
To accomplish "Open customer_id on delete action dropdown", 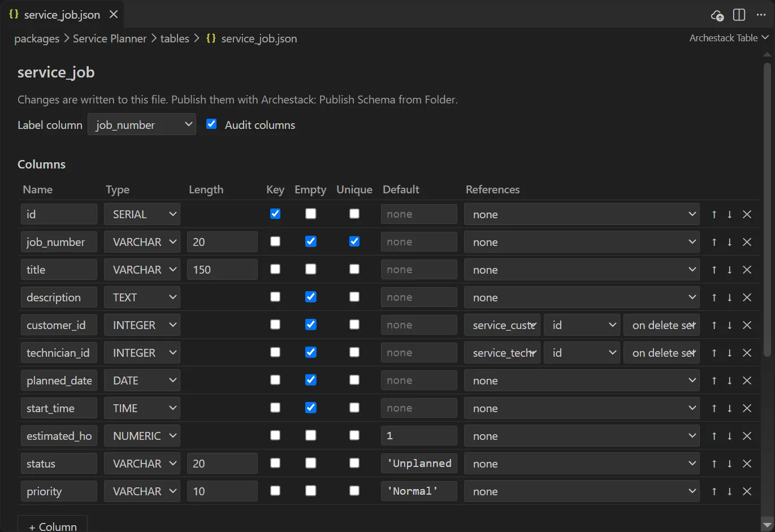I will coord(661,325).
